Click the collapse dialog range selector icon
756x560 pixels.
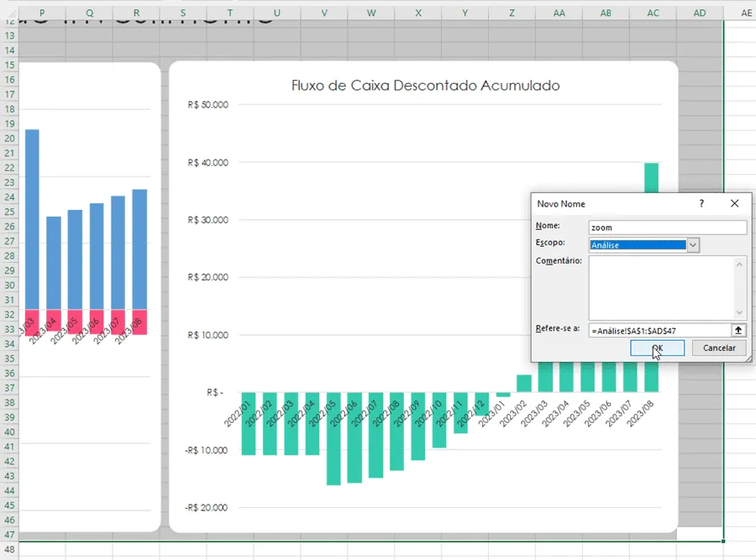(x=738, y=330)
